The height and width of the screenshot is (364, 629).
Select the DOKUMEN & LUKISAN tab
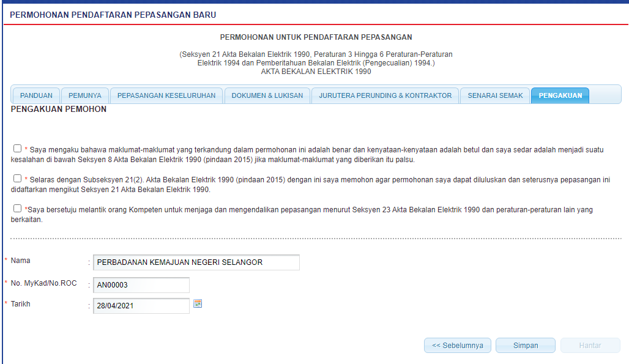(267, 96)
